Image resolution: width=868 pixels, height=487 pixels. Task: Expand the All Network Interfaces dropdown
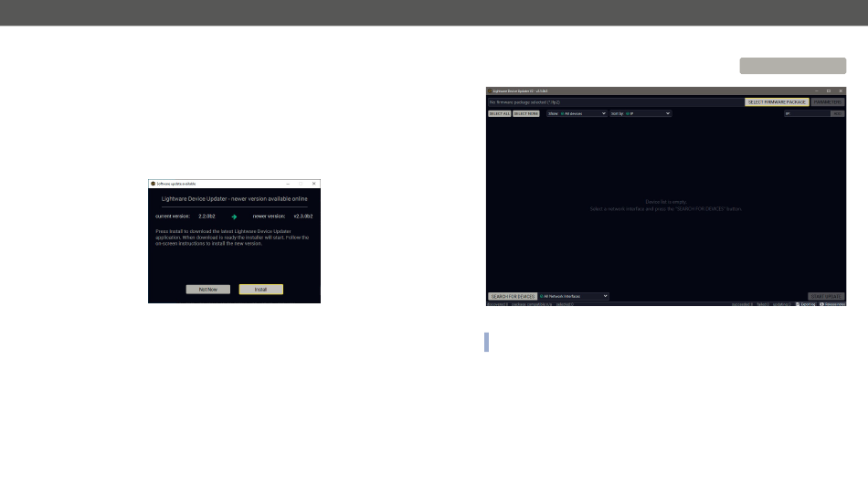pos(574,296)
